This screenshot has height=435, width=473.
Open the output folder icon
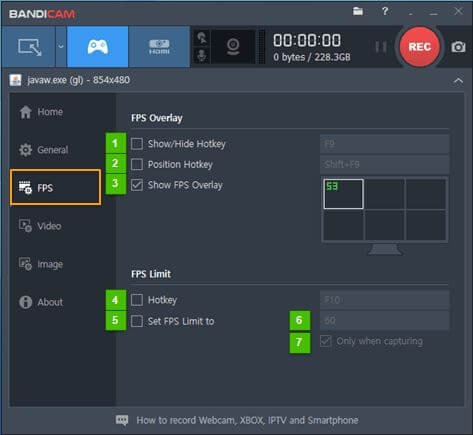pos(358,11)
